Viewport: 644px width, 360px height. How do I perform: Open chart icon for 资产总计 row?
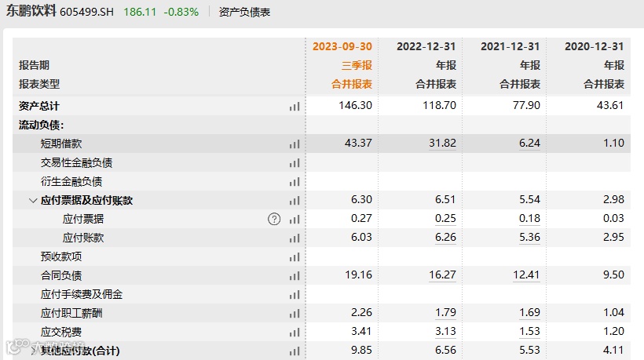click(x=295, y=107)
